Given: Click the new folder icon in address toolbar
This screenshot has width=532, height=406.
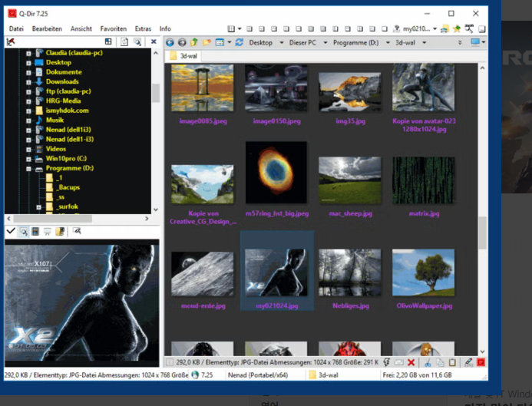Looking at the screenshot, I should [x=207, y=42].
